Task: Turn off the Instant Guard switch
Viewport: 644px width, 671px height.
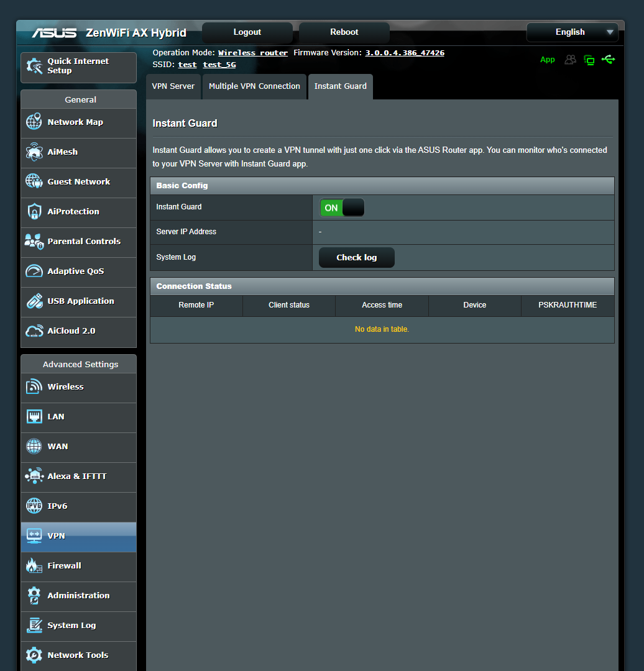Action: (x=341, y=208)
